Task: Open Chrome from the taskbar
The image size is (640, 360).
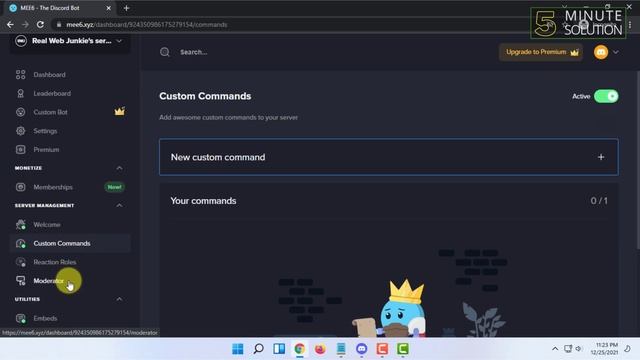Action: pos(300,349)
